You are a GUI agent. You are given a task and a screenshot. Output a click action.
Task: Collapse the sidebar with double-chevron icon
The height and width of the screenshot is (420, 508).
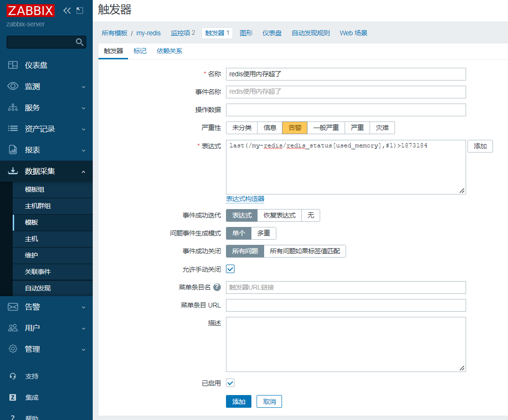pos(67,11)
